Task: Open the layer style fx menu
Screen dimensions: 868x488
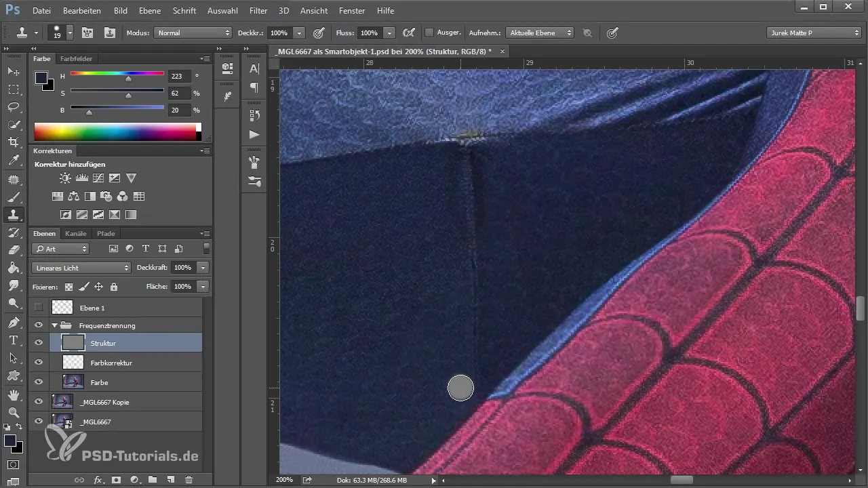Action: coord(98,480)
